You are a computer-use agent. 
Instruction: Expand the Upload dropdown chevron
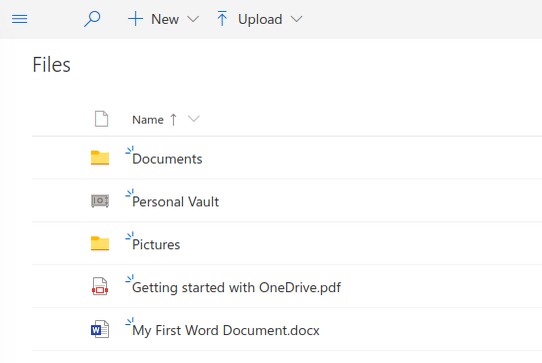tap(297, 19)
